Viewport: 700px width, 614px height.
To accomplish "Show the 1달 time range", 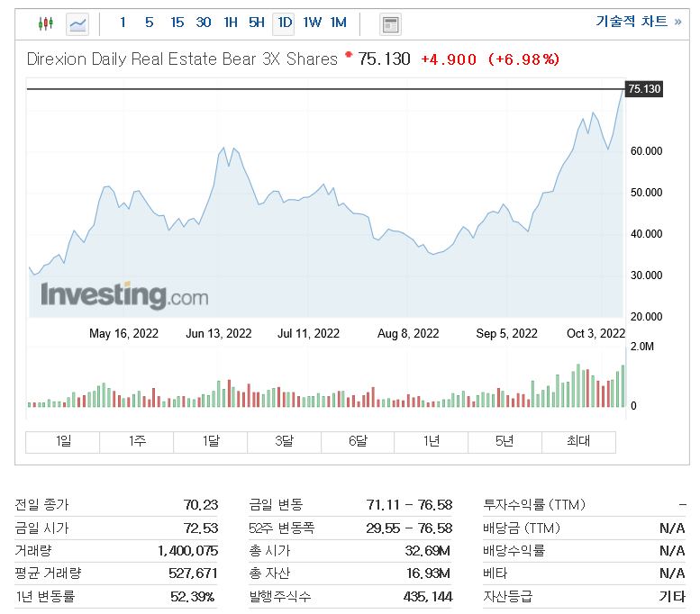I will point(210,442).
